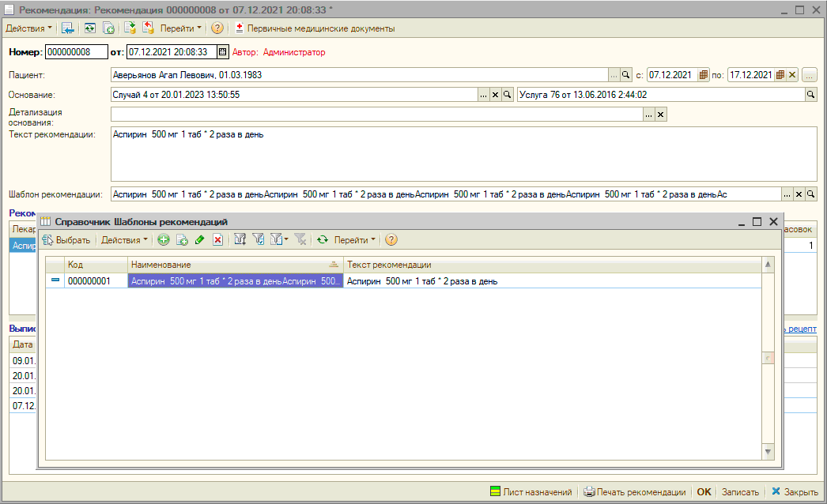Screen dimensions: 827x504
Task: Click green plus Add icon in templates toolbar
Action: [164, 239]
